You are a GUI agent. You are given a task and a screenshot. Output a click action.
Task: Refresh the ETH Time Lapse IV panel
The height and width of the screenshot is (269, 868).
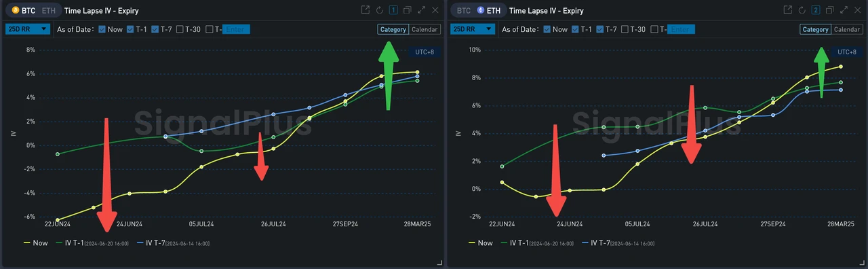tap(802, 10)
